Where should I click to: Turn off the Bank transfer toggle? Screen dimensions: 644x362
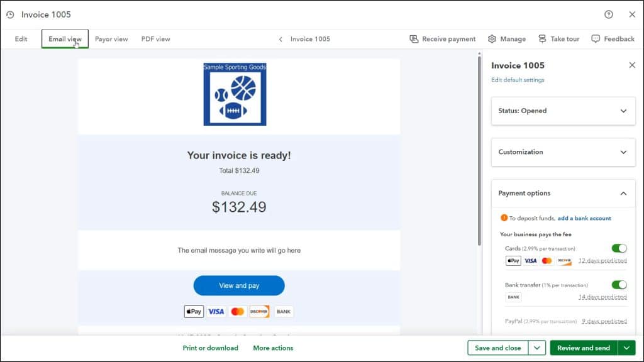(619, 285)
